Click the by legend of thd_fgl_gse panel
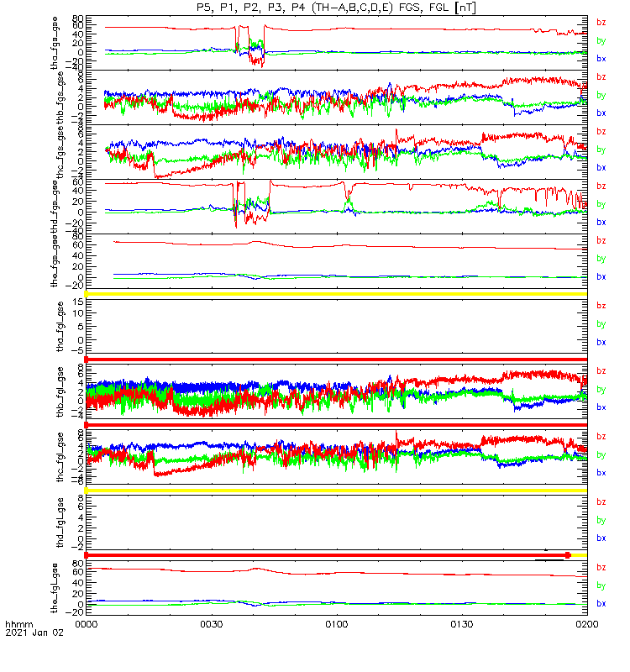This screenshot has height=672, width=630. click(x=601, y=520)
